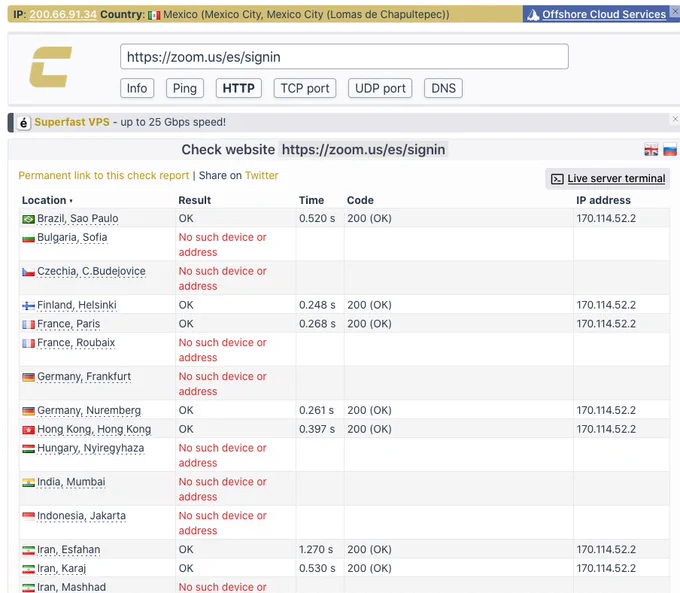
Task: Click the checked URL in report heading
Action: click(x=363, y=150)
